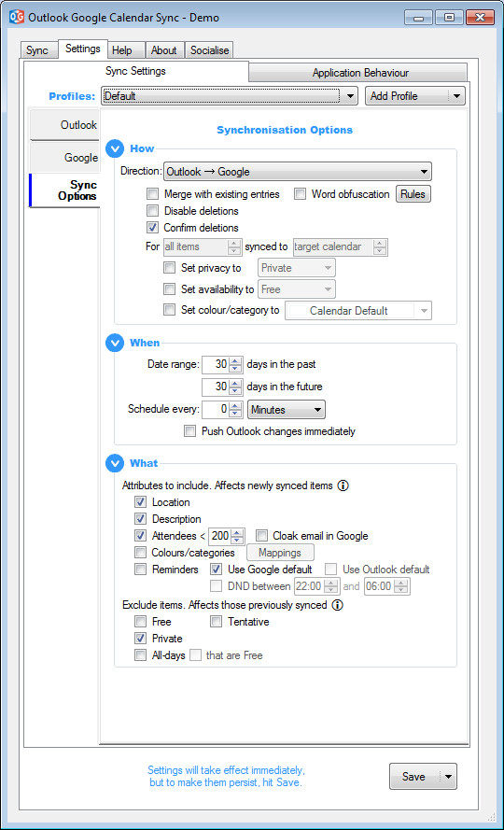Enable Cloak email in Google

coord(261,536)
